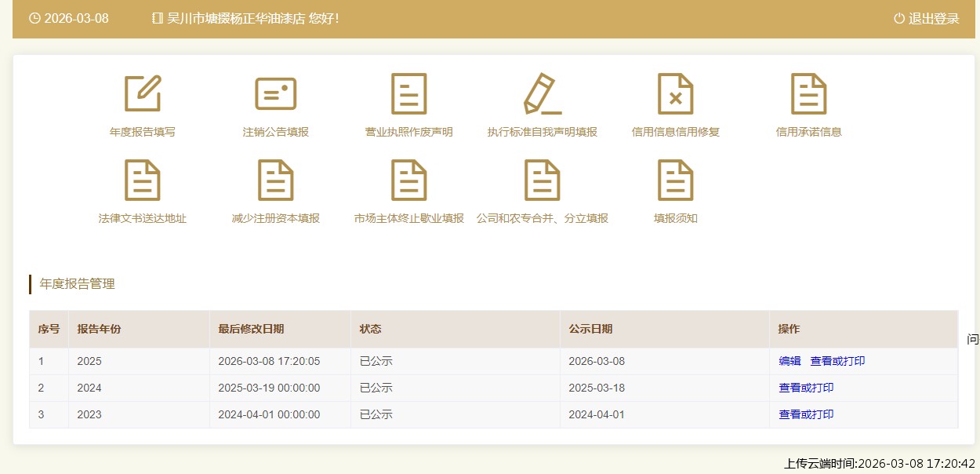Open 信用信息信用修复 icon

pyautogui.click(x=676, y=94)
